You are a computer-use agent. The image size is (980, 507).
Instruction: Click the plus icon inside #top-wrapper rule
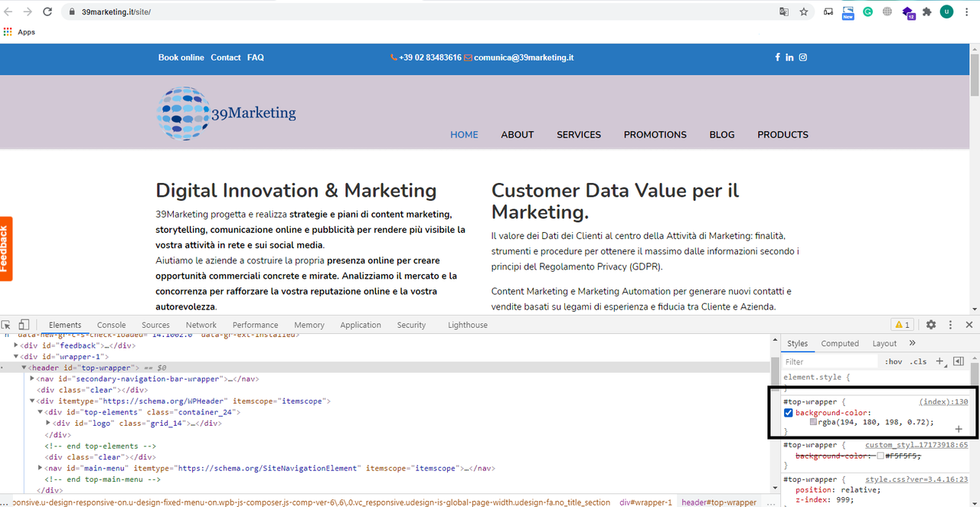pyautogui.click(x=959, y=429)
